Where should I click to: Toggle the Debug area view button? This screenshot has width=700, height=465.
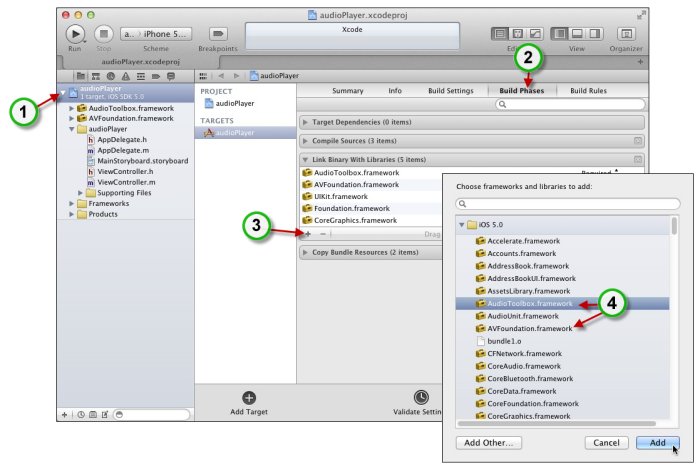coord(577,34)
